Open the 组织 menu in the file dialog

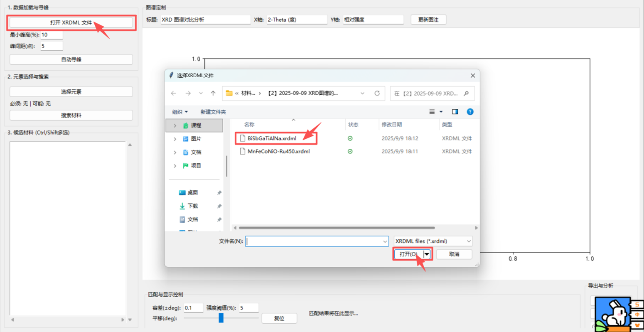[179, 112]
